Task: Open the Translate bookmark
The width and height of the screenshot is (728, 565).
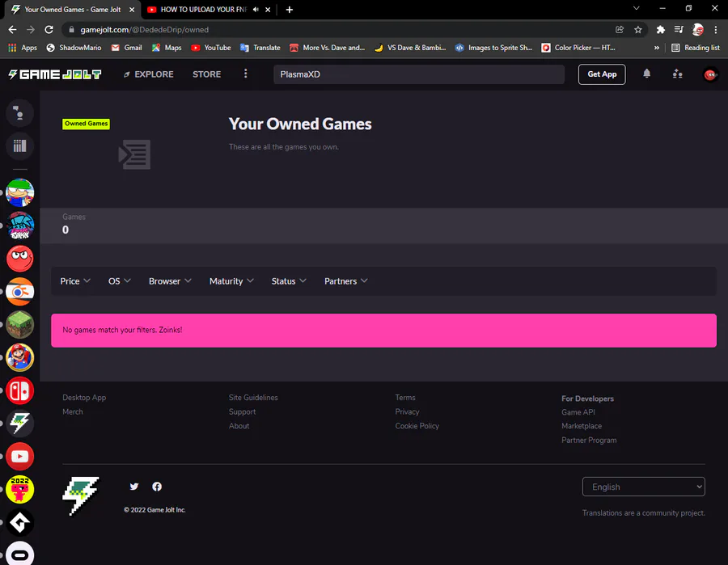Action: click(x=260, y=48)
